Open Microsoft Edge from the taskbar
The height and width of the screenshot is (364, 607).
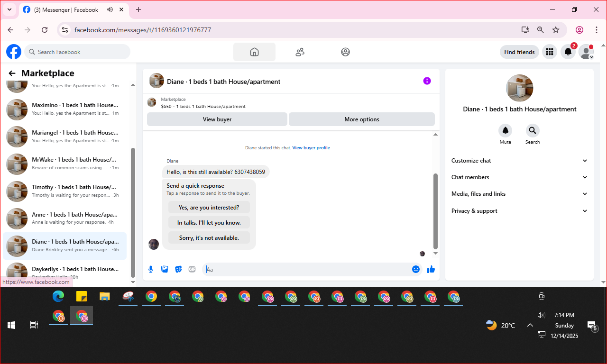pyautogui.click(x=58, y=297)
